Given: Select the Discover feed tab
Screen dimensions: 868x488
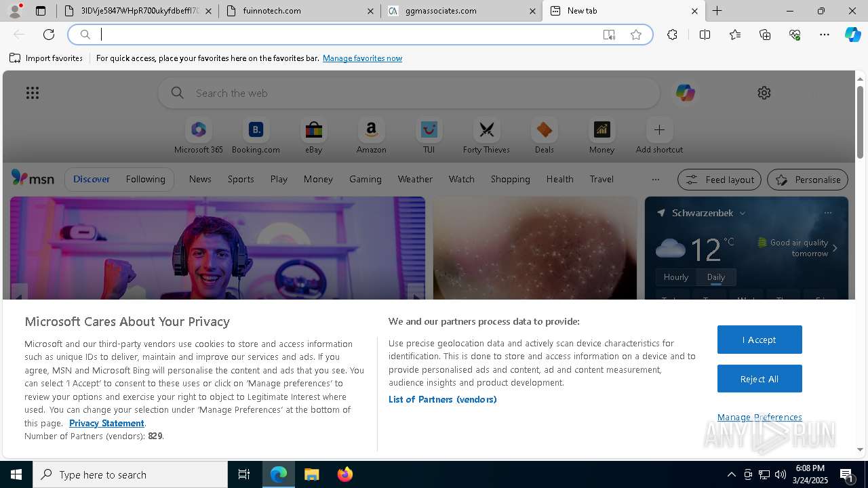Looking at the screenshot, I should [x=92, y=179].
